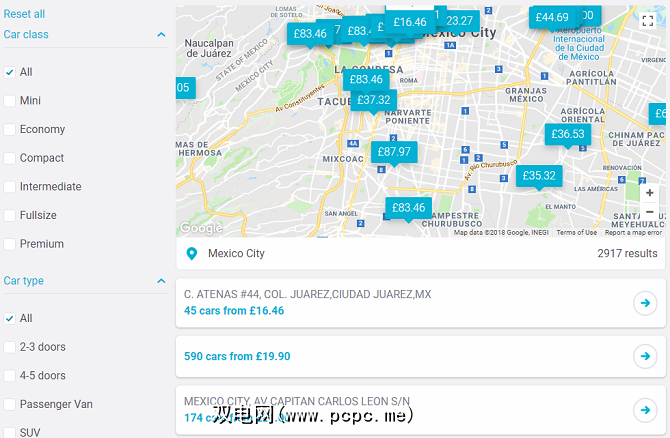The image size is (670, 438).
Task: Zoom in on the map
Action: [649, 193]
